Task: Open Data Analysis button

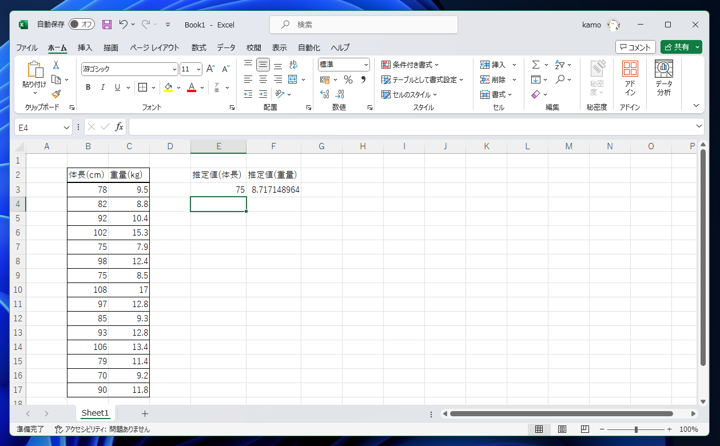Action: 664,79
